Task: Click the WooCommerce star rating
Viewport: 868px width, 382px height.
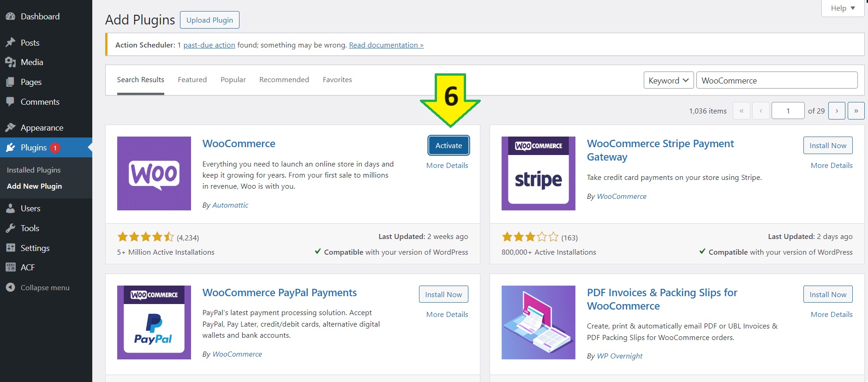Action: click(145, 237)
